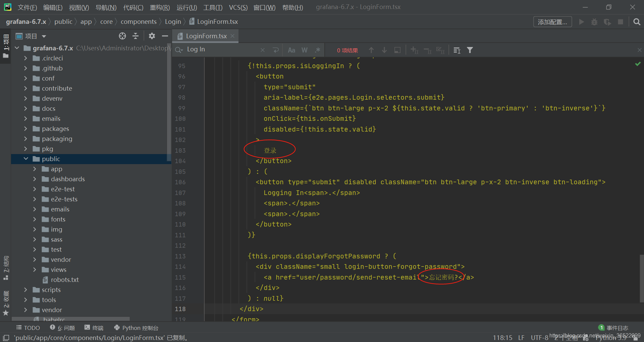644x342 pixels.
Task: Open the 重构(R) menu
Action: point(160,7)
